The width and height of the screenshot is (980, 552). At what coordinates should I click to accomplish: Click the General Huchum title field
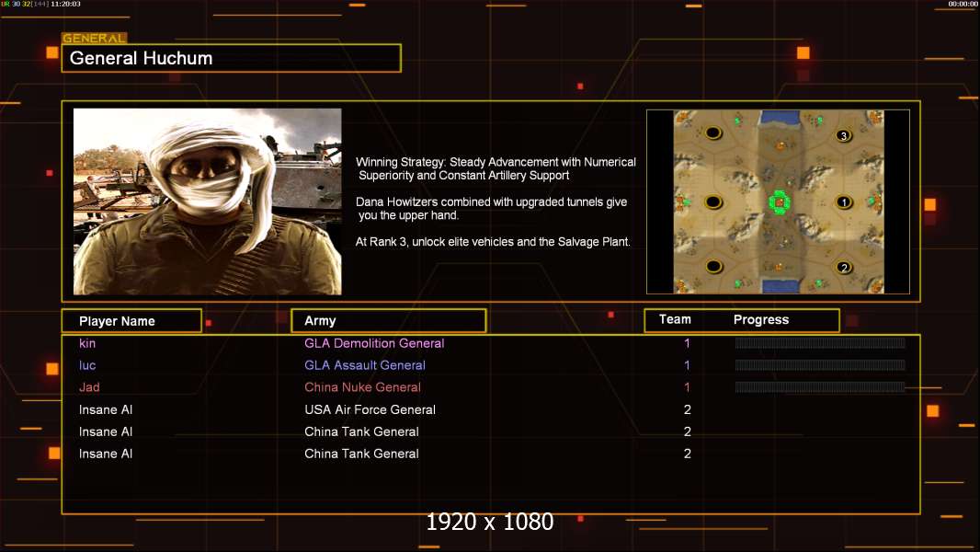232,58
